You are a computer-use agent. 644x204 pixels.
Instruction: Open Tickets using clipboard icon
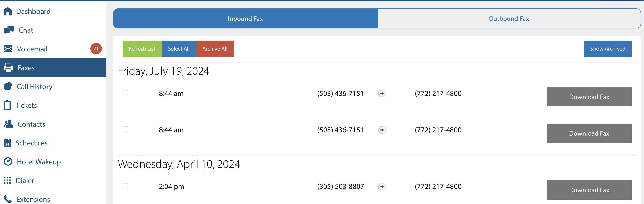tap(7, 105)
